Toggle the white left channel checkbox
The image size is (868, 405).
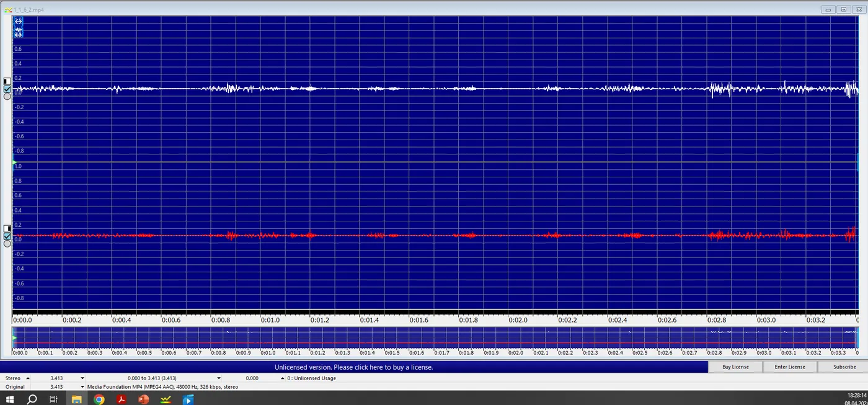(x=7, y=89)
